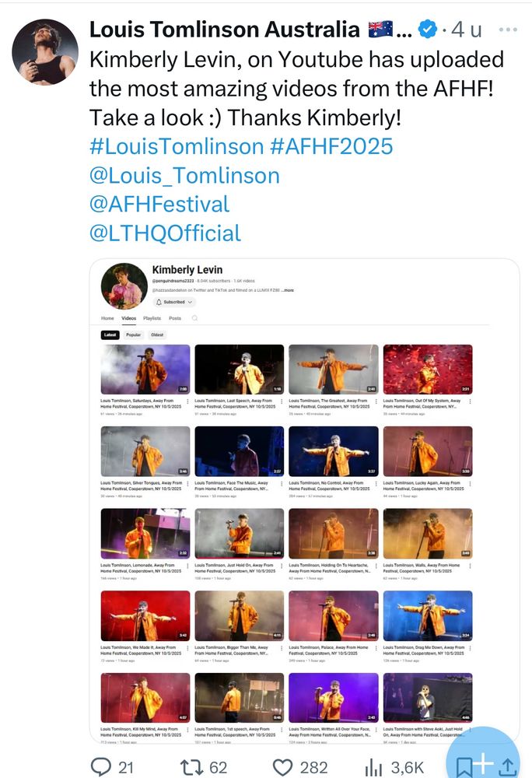View tweet analytics bar chart icon
Screen dimensions: 532x778
tap(373, 767)
